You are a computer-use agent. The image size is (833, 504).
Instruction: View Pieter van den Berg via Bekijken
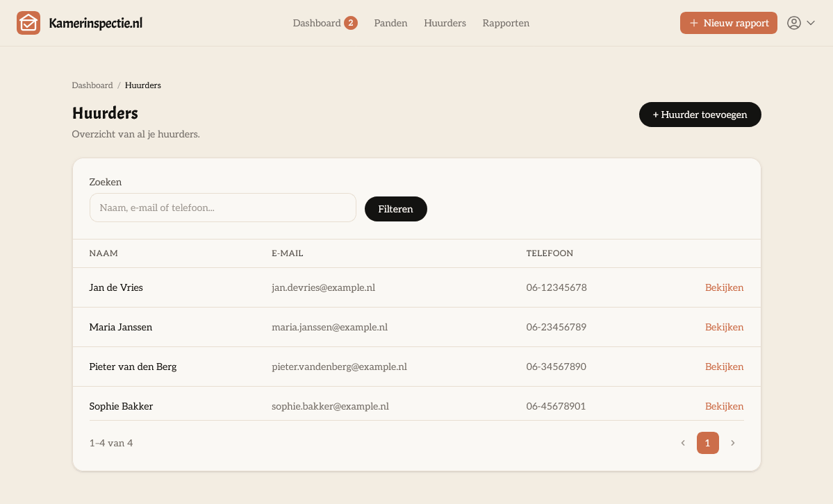coord(724,367)
